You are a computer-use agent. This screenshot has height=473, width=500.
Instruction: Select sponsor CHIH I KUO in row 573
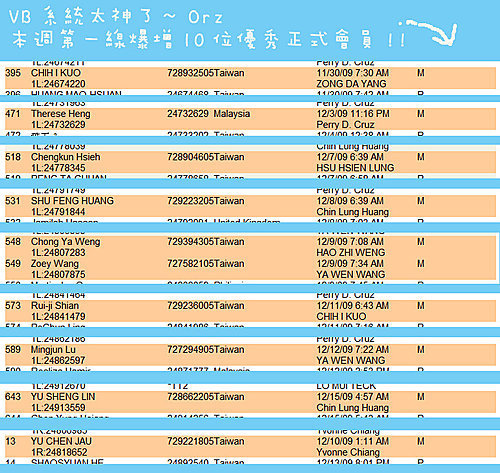coord(341,316)
